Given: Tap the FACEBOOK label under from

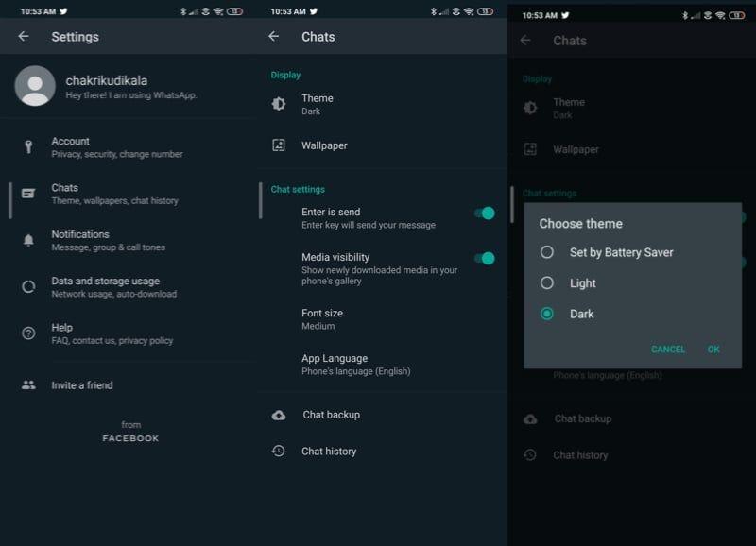Looking at the screenshot, I should pos(130,438).
